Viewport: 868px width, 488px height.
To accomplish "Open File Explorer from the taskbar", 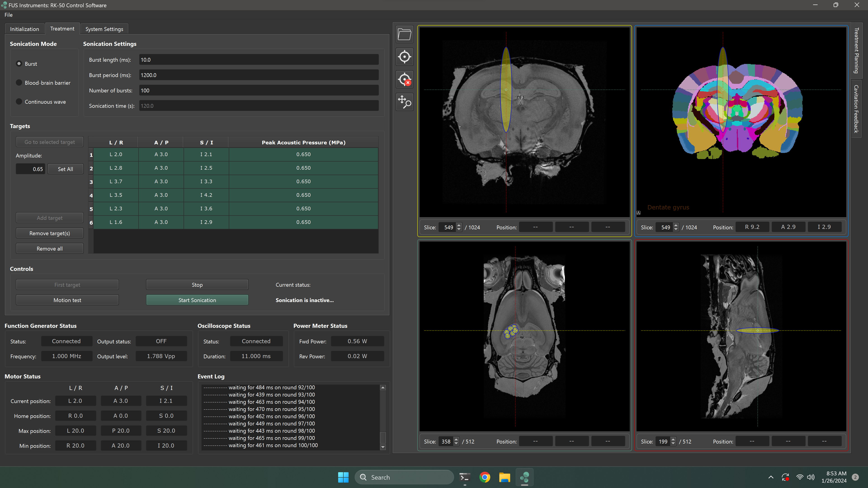I will point(505,477).
